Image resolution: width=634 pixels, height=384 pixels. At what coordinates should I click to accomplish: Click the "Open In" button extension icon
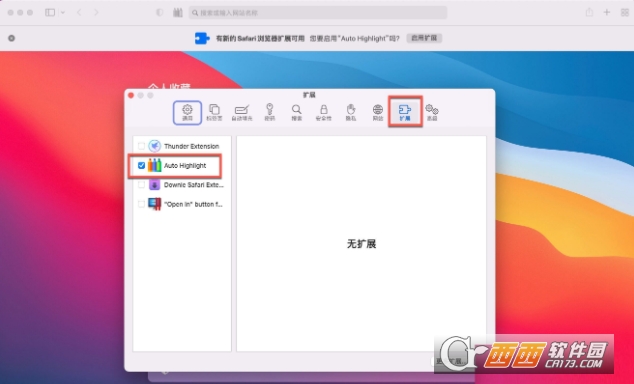(154, 204)
